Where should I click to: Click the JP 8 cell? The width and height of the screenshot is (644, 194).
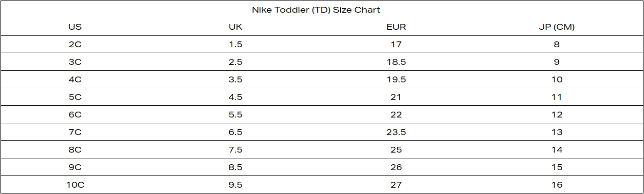(x=557, y=44)
